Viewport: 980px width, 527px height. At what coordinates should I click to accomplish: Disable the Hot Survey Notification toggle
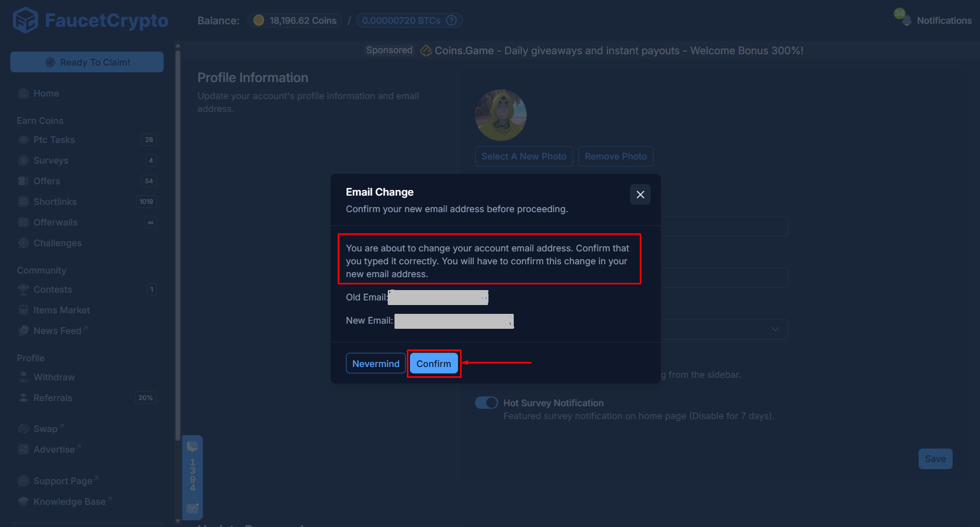pos(486,403)
